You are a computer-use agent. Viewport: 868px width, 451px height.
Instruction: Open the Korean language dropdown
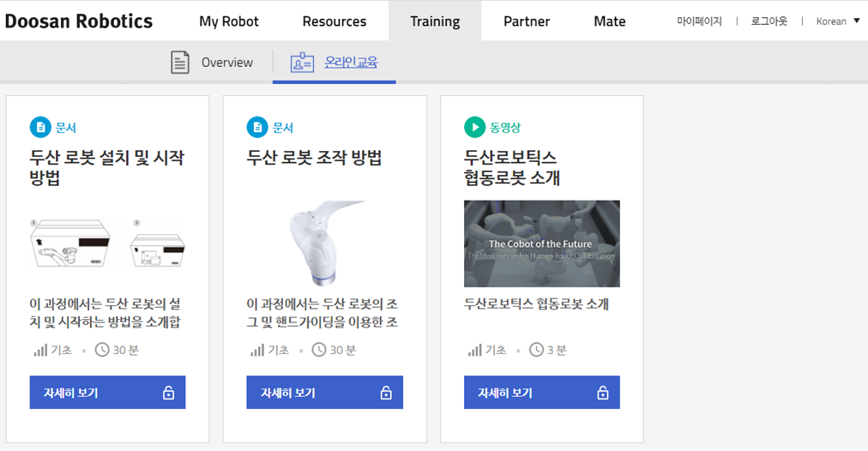(x=837, y=21)
